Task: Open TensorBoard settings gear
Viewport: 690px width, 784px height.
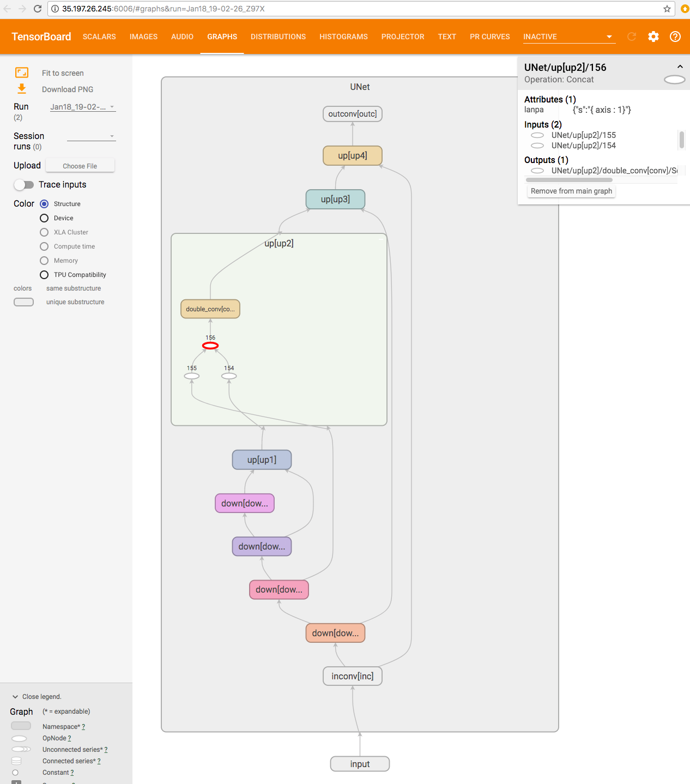Action: pyautogui.click(x=653, y=37)
